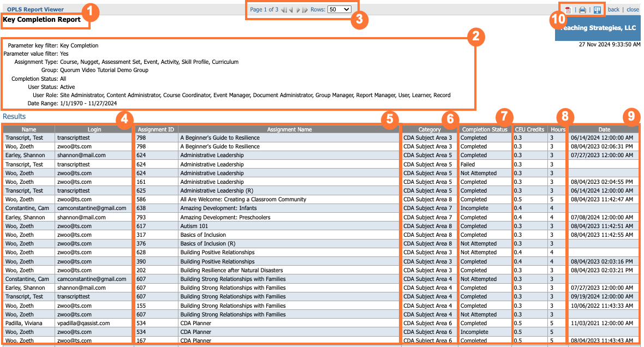The height and width of the screenshot is (347, 644).
Task: Sort by the Completion Status column
Action: [x=485, y=129]
